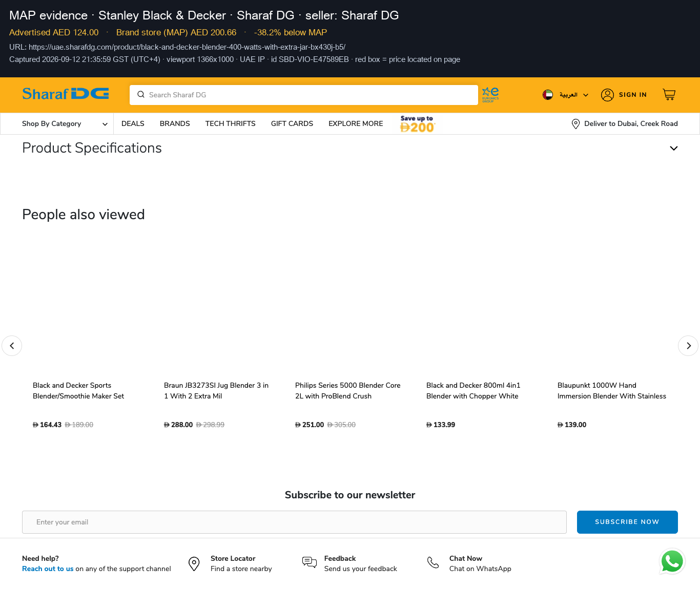The width and height of the screenshot is (700, 589).
Task: Click the struck-through 189.00 price
Action: point(79,425)
